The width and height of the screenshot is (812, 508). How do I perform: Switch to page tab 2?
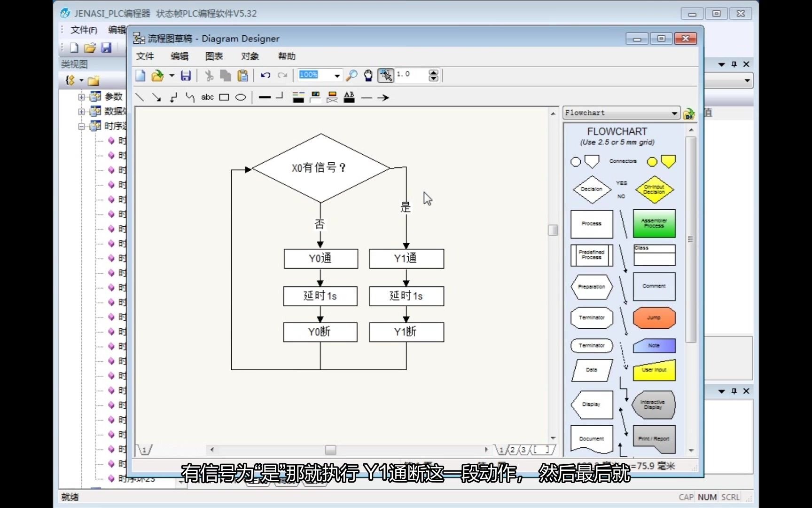point(513,450)
